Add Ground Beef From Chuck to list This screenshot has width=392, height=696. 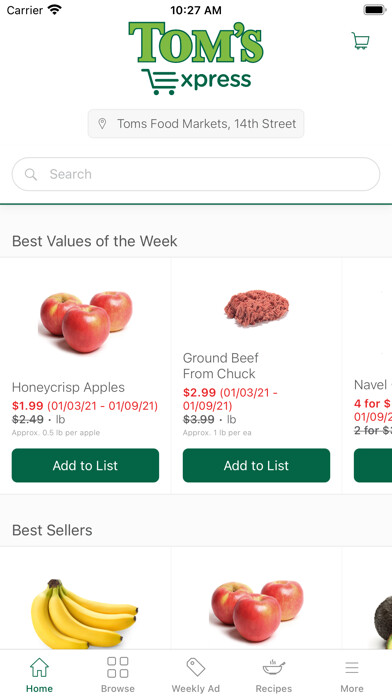pyautogui.click(x=256, y=465)
